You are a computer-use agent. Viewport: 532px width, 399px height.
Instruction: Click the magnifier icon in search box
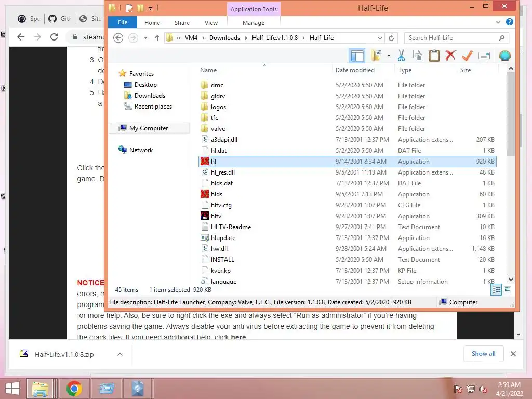click(502, 38)
